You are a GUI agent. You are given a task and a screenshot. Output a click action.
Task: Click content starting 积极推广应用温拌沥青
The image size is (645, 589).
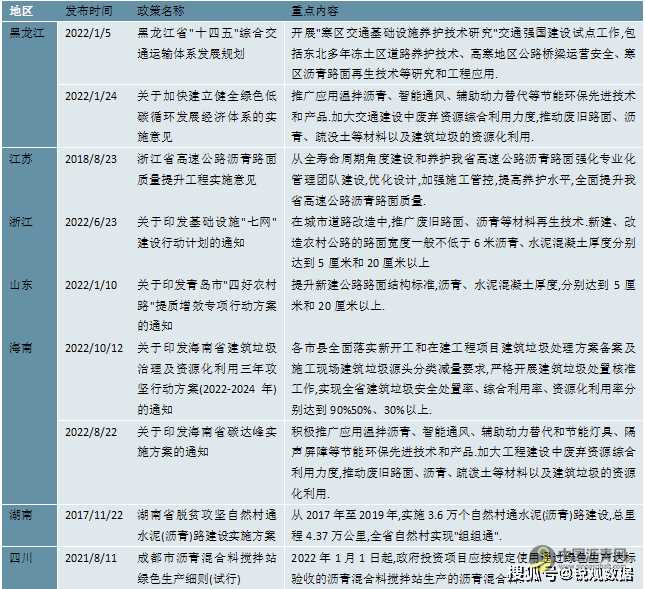463,463
